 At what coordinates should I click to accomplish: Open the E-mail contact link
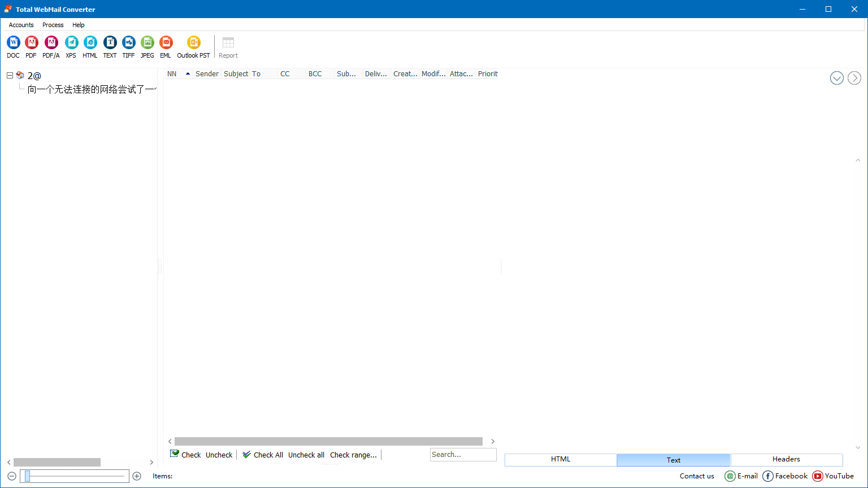point(741,476)
